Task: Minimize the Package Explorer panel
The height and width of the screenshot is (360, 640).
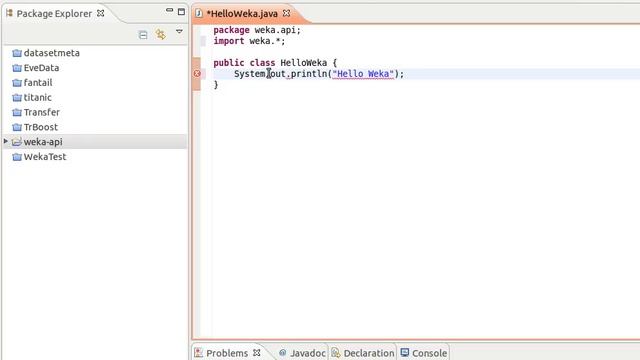Action: pos(169,10)
